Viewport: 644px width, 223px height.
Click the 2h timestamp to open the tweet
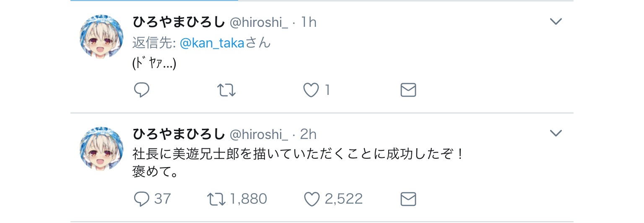coord(308,134)
